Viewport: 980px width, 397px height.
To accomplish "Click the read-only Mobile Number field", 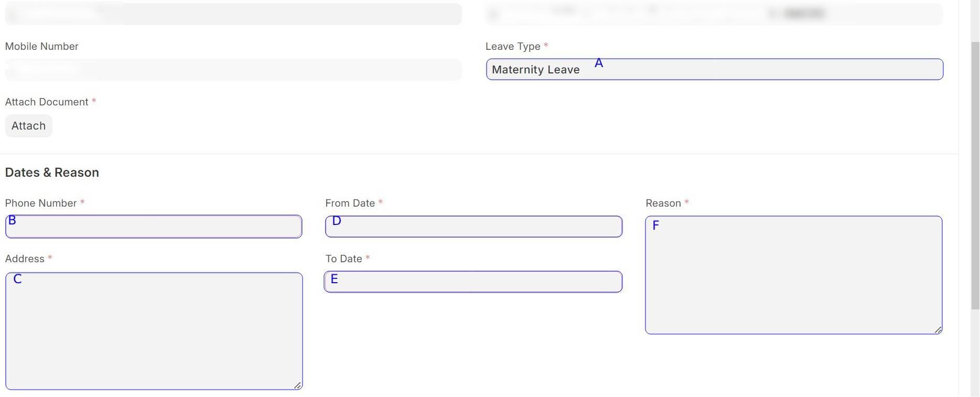I will coord(233,70).
